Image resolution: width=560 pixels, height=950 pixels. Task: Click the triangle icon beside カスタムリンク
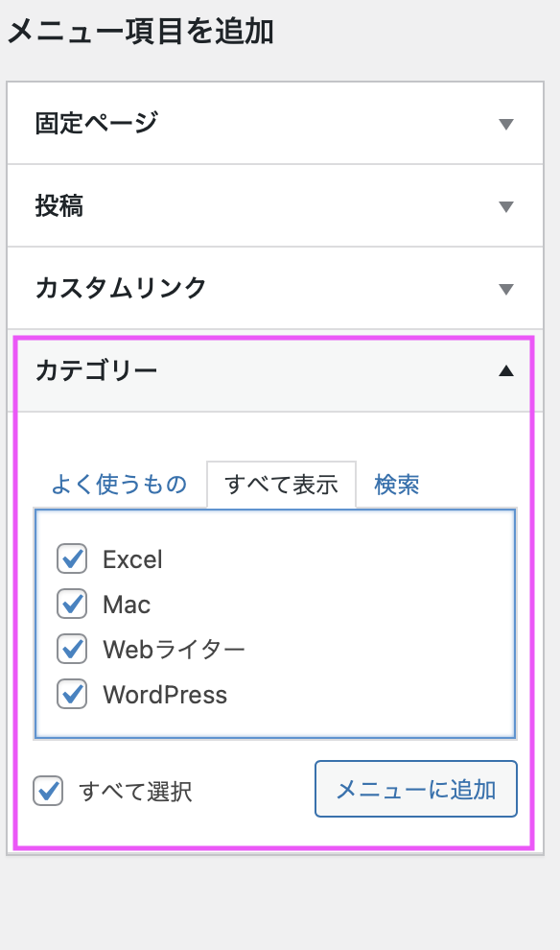tap(505, 289)
